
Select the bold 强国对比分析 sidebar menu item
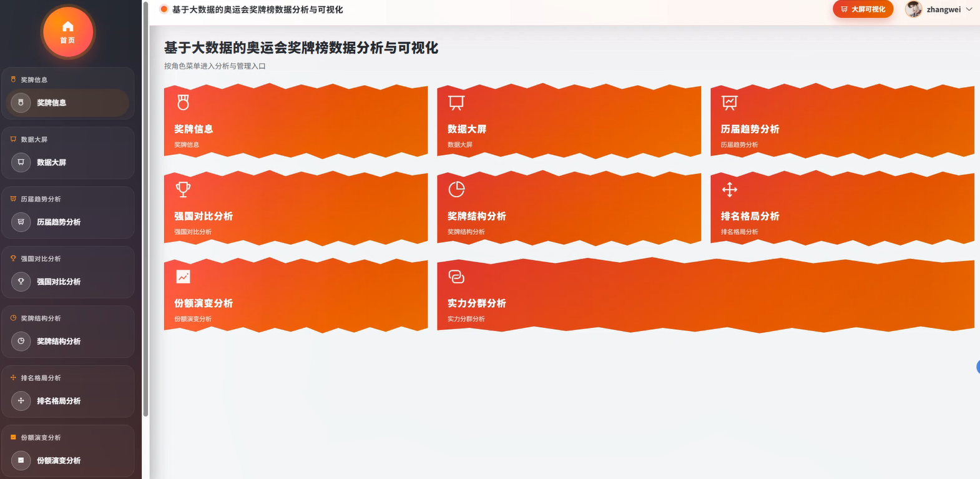coord(68,282)
